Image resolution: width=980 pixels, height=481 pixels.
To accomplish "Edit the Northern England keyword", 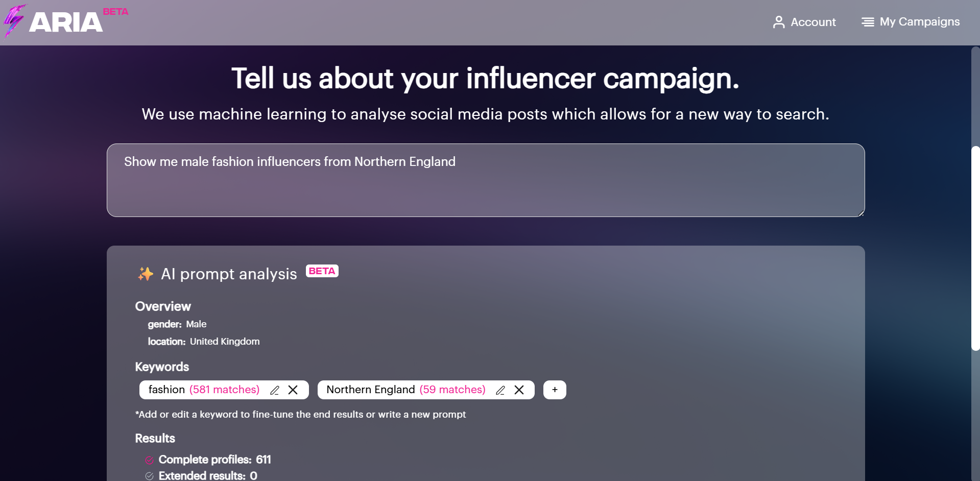I will 500,390.
